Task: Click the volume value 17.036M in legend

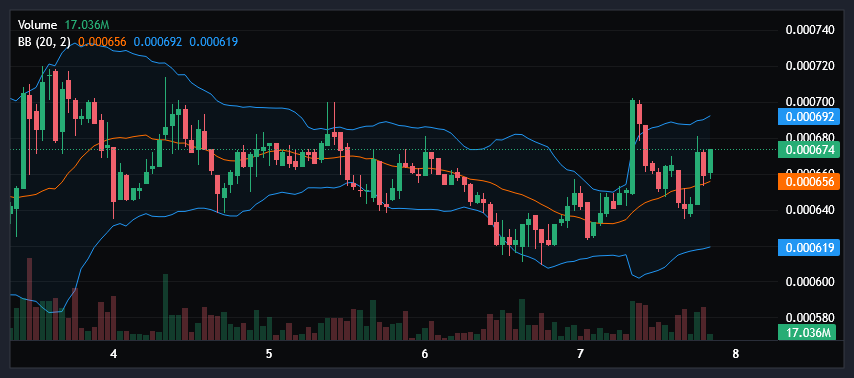Action: click(x=87, y=25)
